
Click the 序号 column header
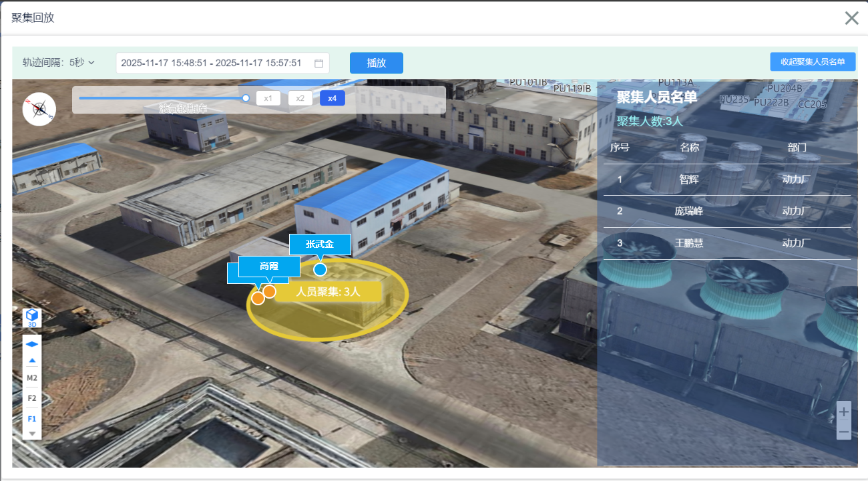pos(620,147)
